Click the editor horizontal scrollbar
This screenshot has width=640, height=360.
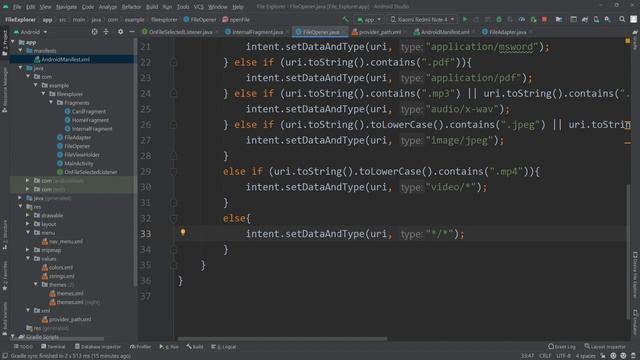pyautogui.click(x=282, y=338)
